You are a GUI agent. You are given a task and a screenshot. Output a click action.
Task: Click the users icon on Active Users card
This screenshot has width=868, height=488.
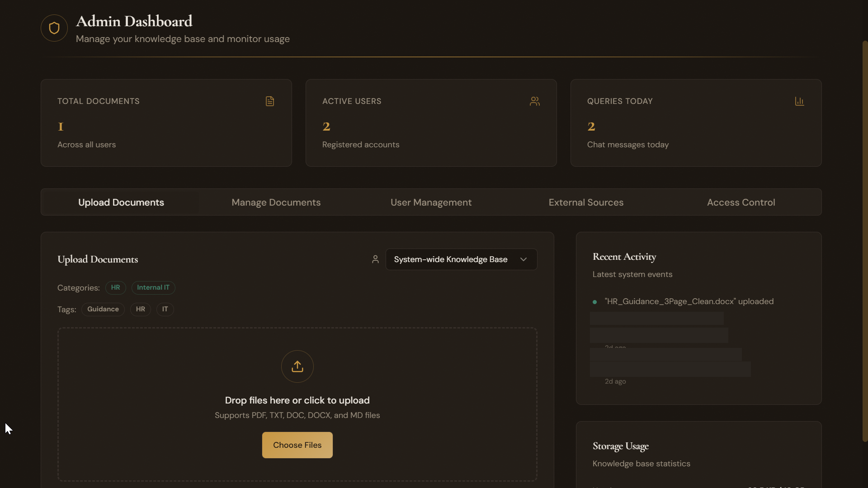[x=535, y=101]
